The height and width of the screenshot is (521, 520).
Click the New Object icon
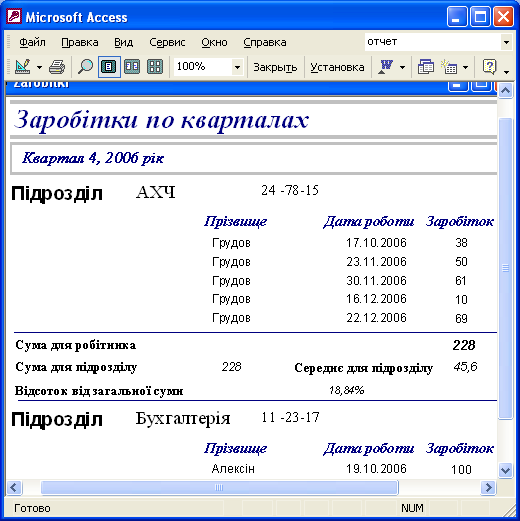point(449,67)
